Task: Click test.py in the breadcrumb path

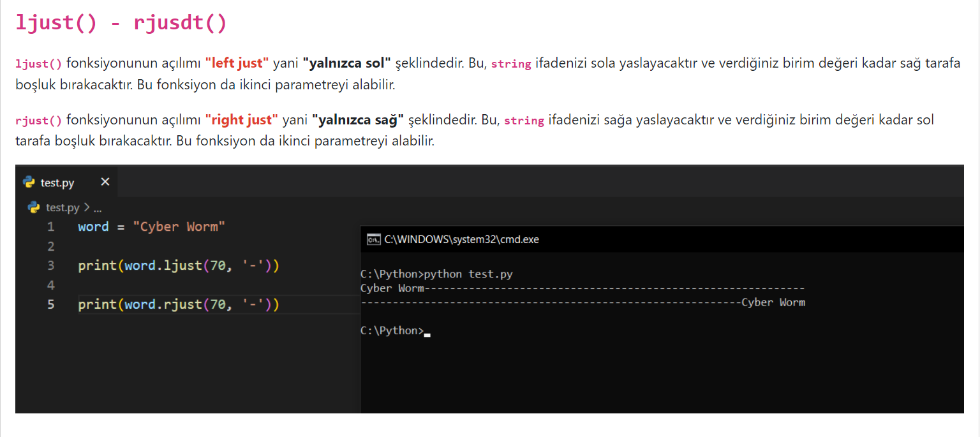Action: click(63, 208)
